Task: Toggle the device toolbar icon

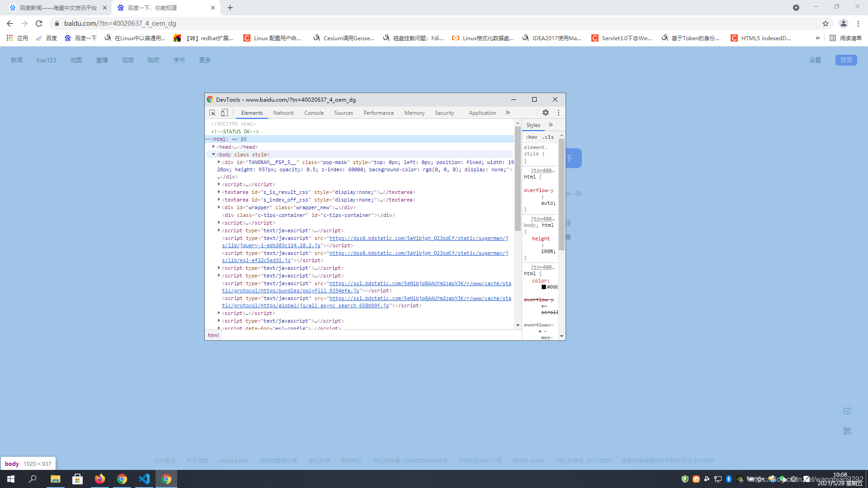Action: [x=225, y=113]
